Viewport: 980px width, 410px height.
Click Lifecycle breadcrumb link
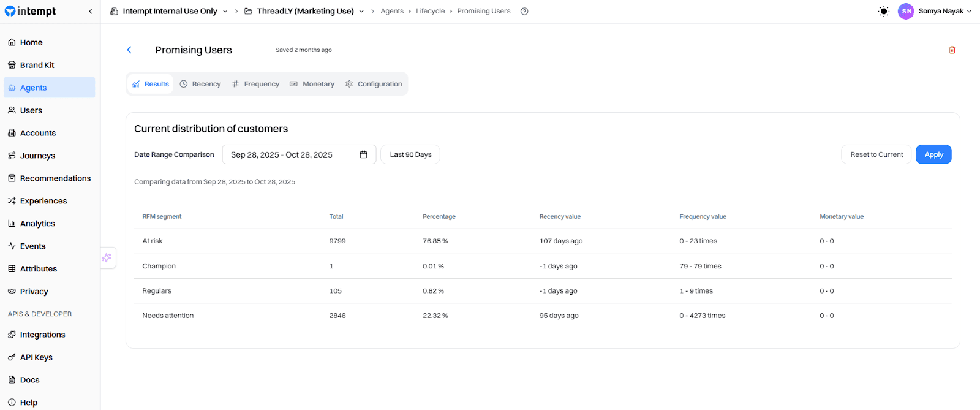431,11
